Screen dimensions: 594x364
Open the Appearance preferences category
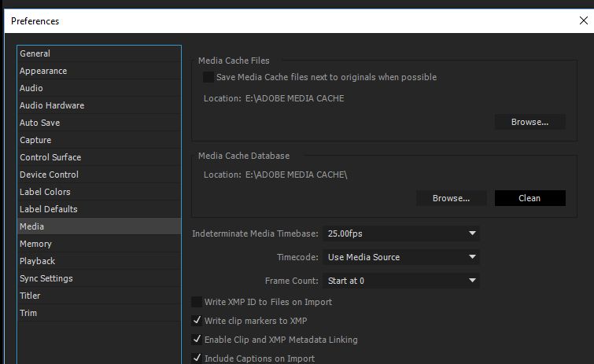coord(43,71)
